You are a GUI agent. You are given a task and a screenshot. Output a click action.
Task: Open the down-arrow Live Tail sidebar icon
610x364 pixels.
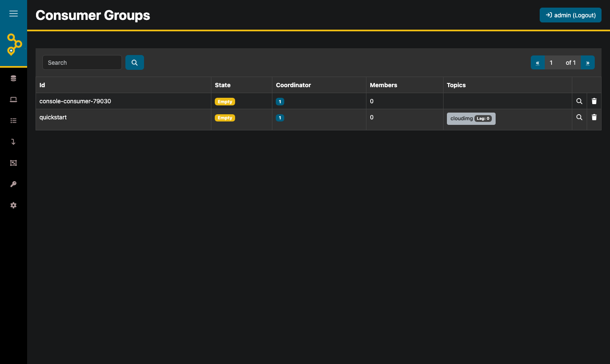(x=14, y=142)
